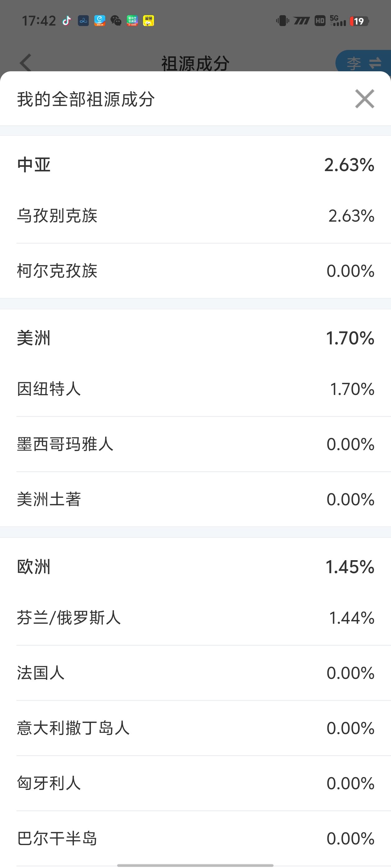Image resolution: width=391 pixels, height=868 pixels.
Task: Tap the TikTok status bar icon
Action: click(x=67, y=21)
